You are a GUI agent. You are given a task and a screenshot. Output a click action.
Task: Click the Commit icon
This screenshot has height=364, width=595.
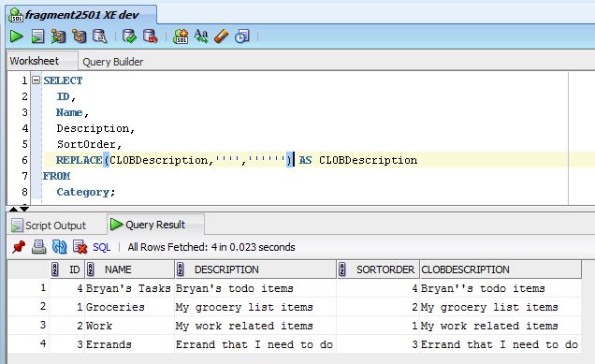[129, 36]
